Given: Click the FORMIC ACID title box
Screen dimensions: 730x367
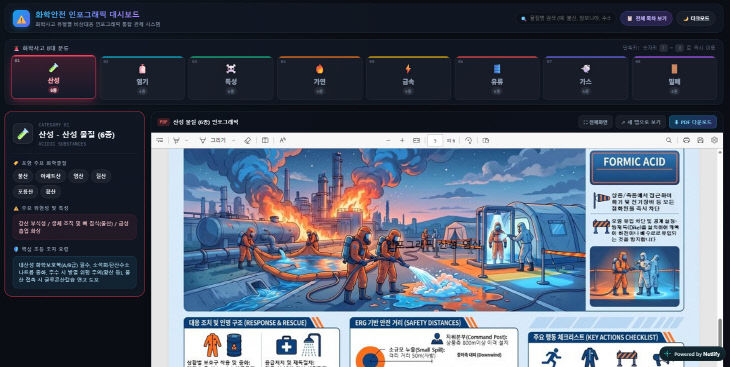Looking at the screenshot, I should click(x=634, y=167).
